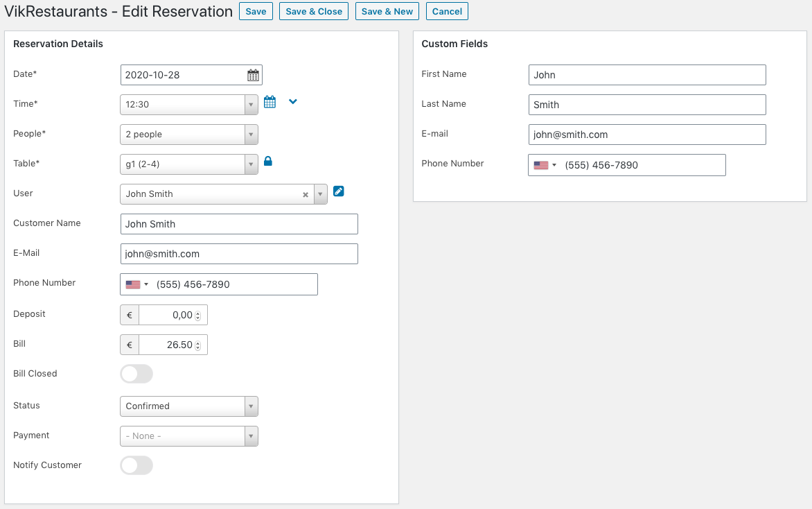Viewport: 812px width, 509px height.
Task: Click the Save & New button
Action: [x=387, y=11]
